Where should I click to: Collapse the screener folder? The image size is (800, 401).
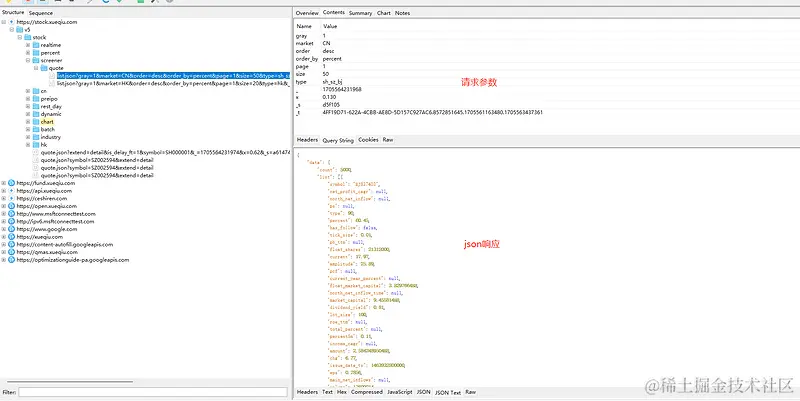pos(29,60)
